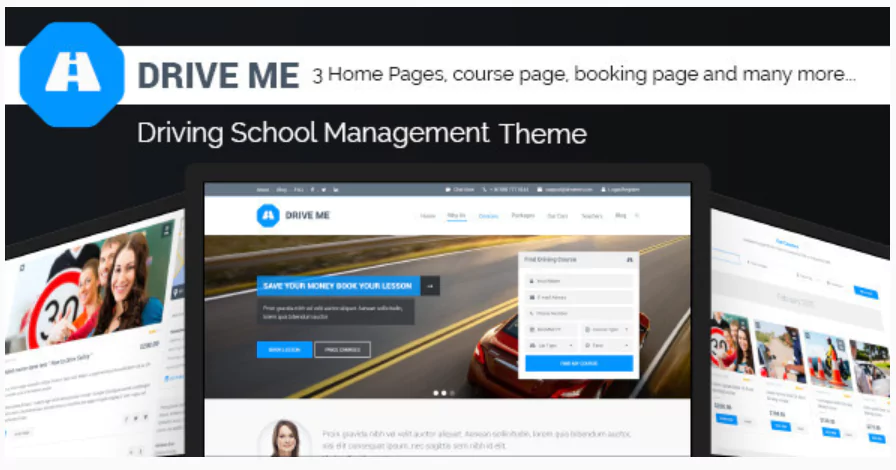Open the Login/Register link
The width and height of the screenshot is (896, 470).
pyautogui.click(x=620, y=189)
